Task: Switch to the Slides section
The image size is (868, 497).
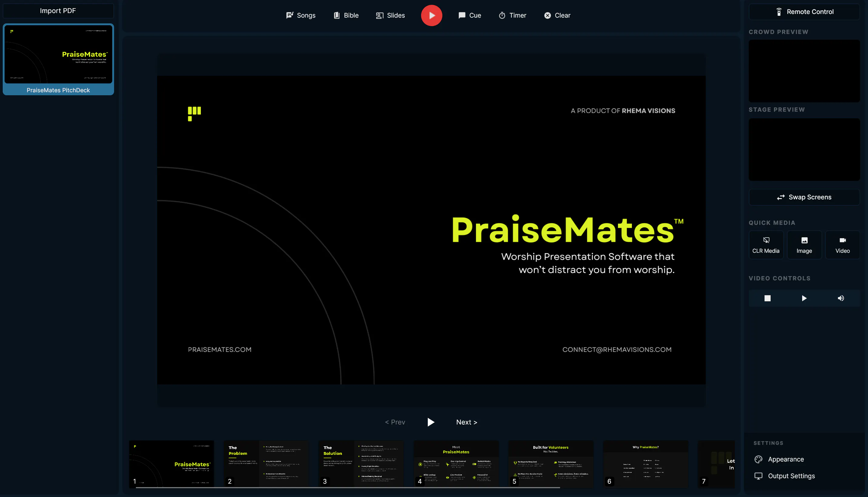Action: [x=390, y=15]
